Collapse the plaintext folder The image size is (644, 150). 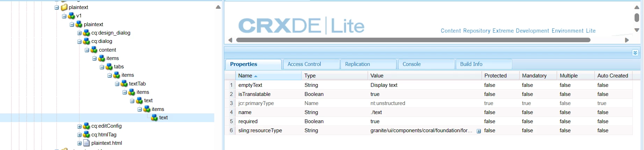(57, 7)
